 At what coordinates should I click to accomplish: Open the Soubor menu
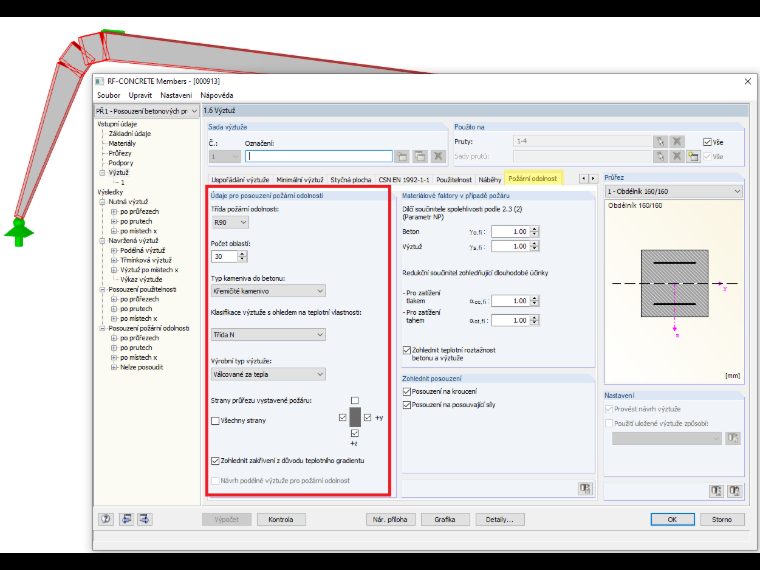tap(109, 95)
